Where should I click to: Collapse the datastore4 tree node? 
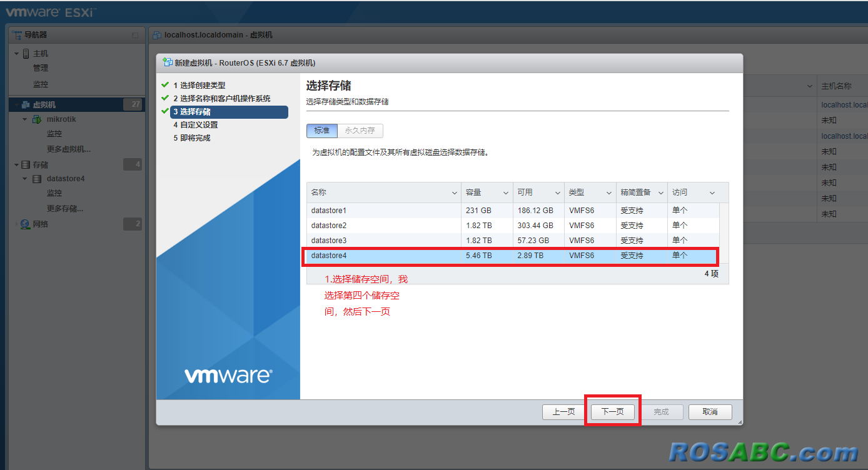click(x=25, y=179)
